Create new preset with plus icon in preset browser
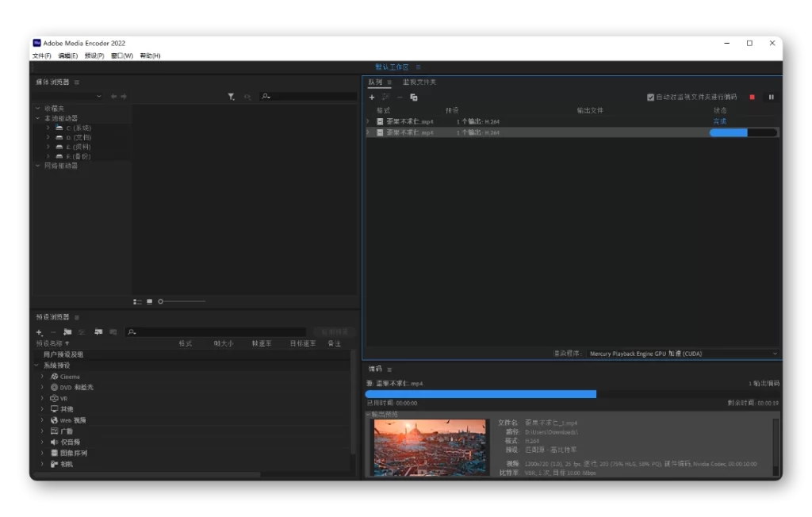 (39, 332)
